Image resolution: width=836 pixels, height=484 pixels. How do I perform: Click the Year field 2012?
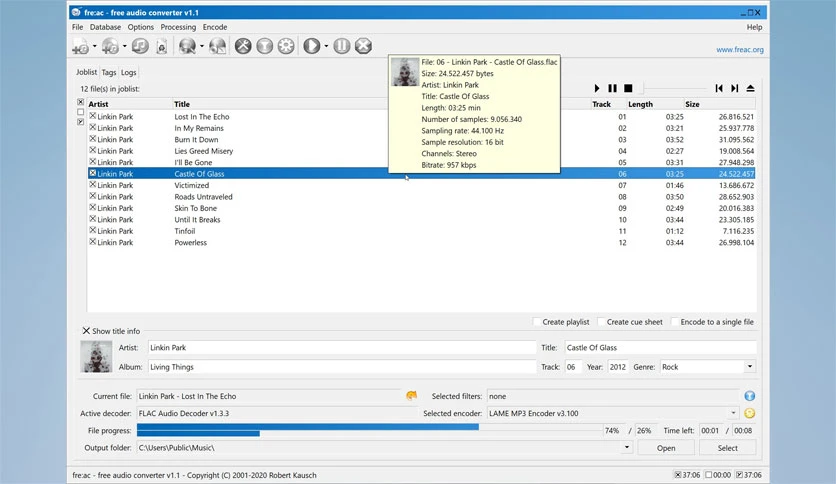point(617,367)
